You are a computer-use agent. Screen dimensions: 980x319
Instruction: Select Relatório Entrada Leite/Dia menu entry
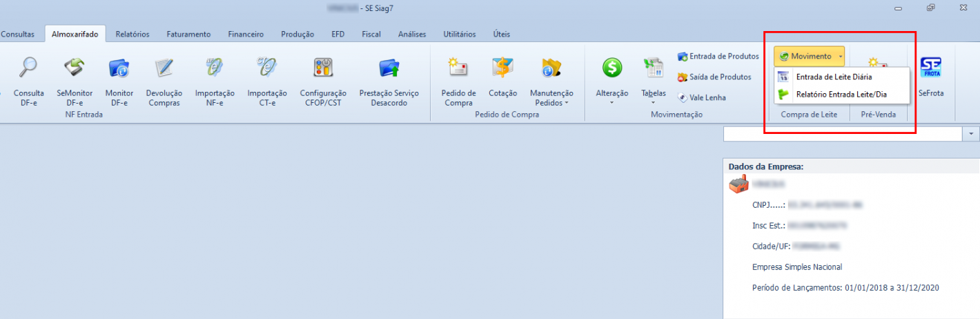coord(841,94)
